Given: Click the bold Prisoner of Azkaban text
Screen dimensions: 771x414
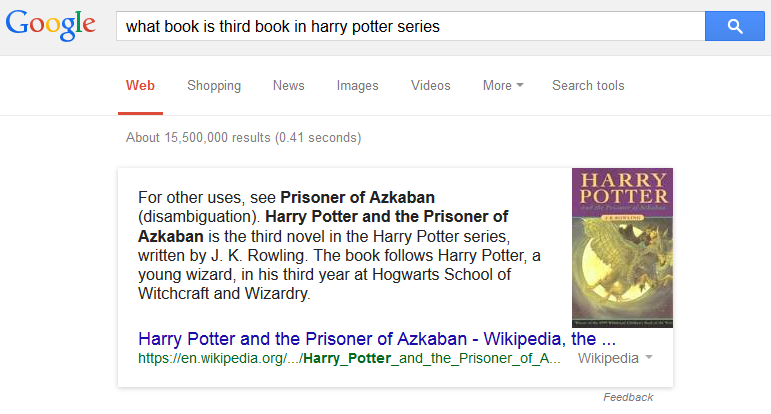Looking at the screenshot, I should [x=357, y=196].
